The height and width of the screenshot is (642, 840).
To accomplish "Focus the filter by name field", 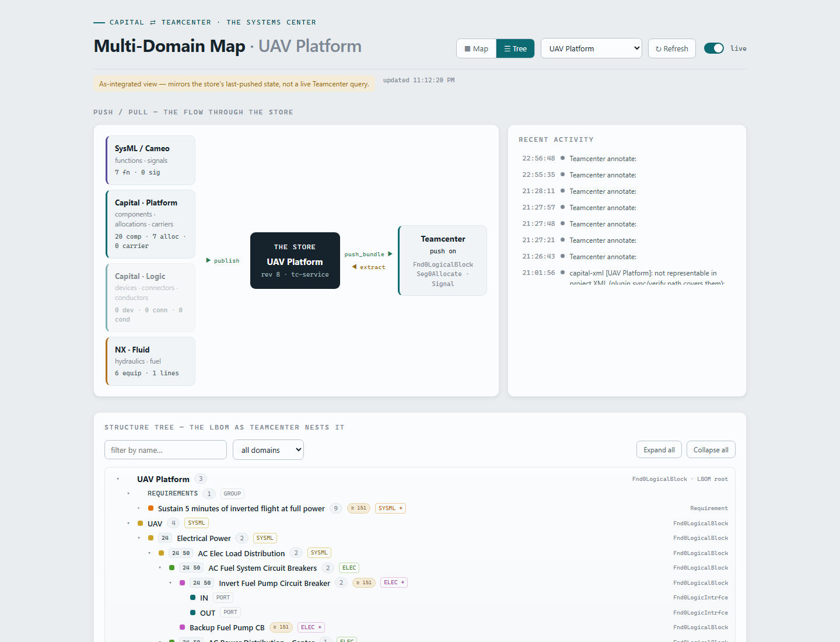I will pyautogui.click(x=166, y=450).
